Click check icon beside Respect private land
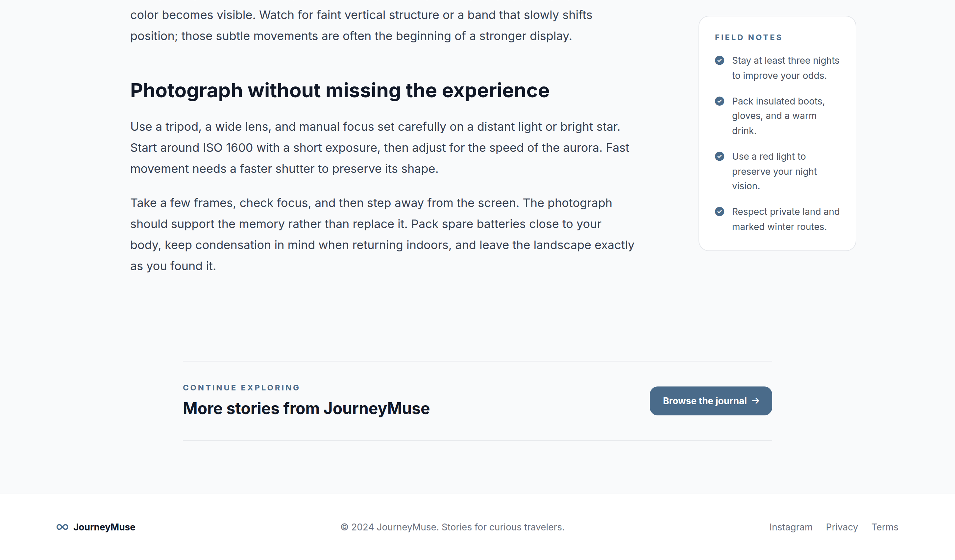The width and height of the screenshot is (955, 560). (x=719, y=212)
